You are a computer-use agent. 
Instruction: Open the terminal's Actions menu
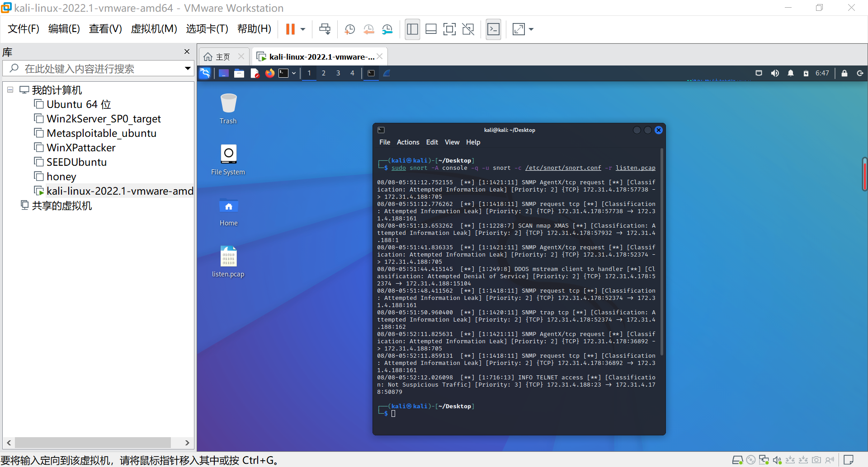(x=408, y=142)
